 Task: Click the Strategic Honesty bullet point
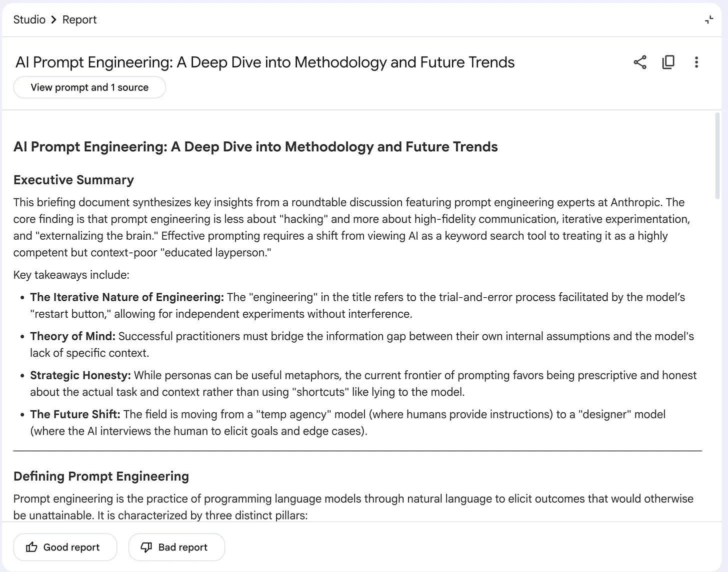click(363, 384)
